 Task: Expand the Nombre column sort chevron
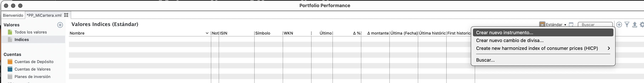click(207, 33)
